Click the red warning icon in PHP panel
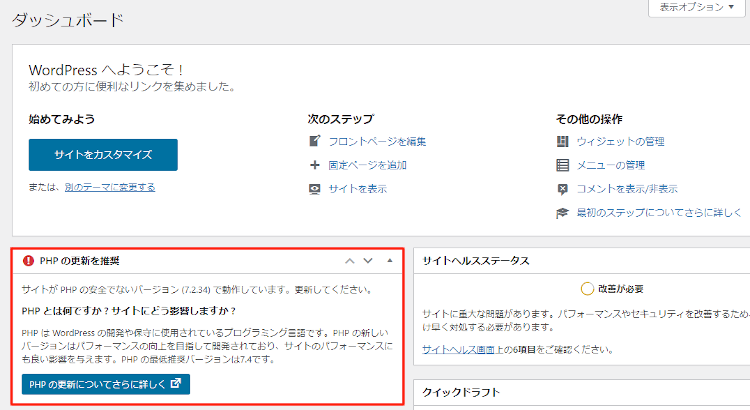 click(x=28, y=261)
